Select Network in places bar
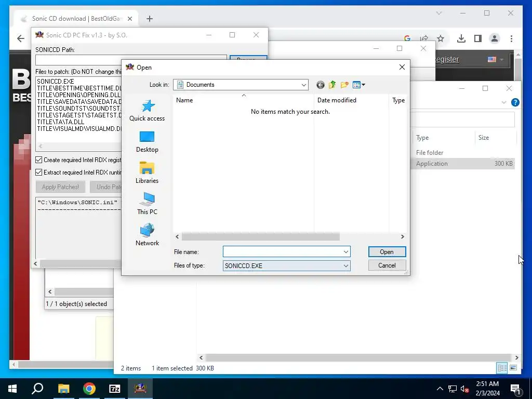This screenshot has height=399, width=532. click(x=147, y=235)
